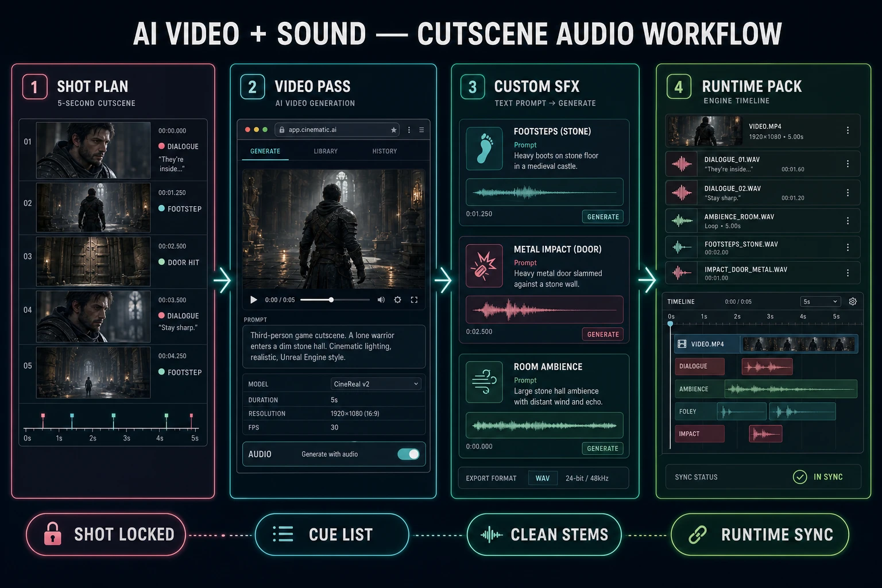Switch to the History tab

click(385, 151)
